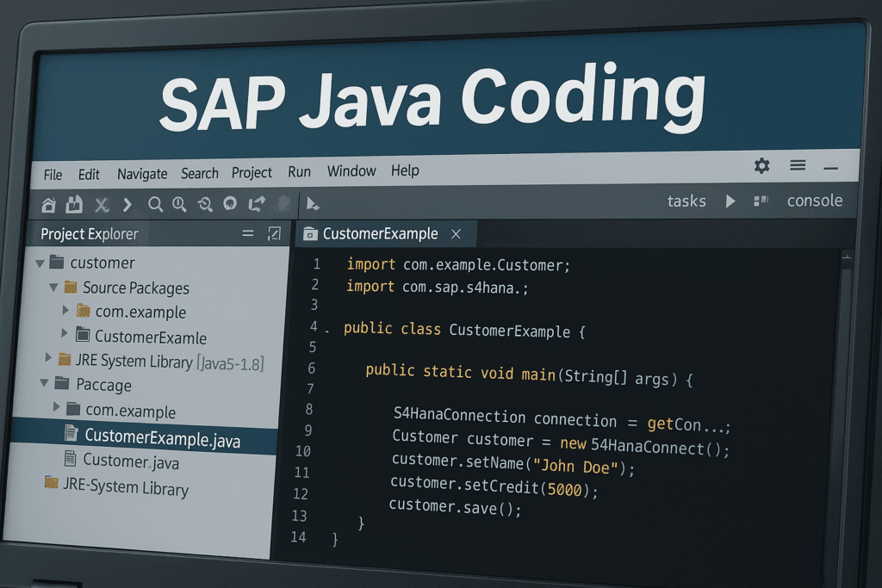Image resolution: width=882 pixels, height=588 pixels.
Task: Select the JRE-System Library entry
Action: coord(126,486)
